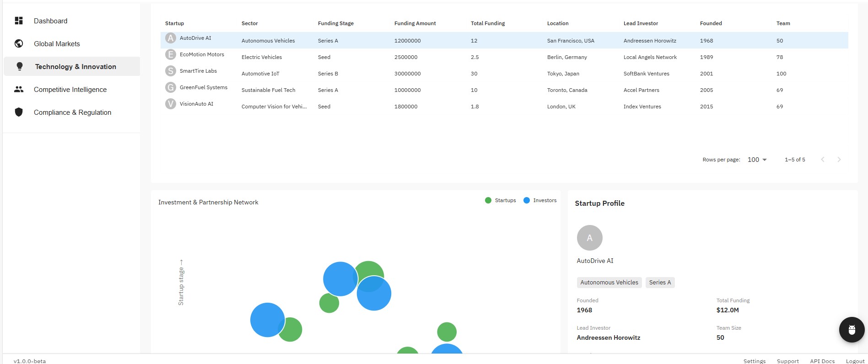Click the Competitive Intelligence people icon
868x364 pixels.
tap(19, 90)
